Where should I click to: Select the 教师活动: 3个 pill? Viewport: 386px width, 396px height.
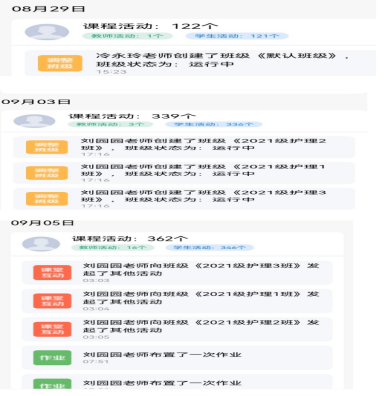(x=110, y=124)
